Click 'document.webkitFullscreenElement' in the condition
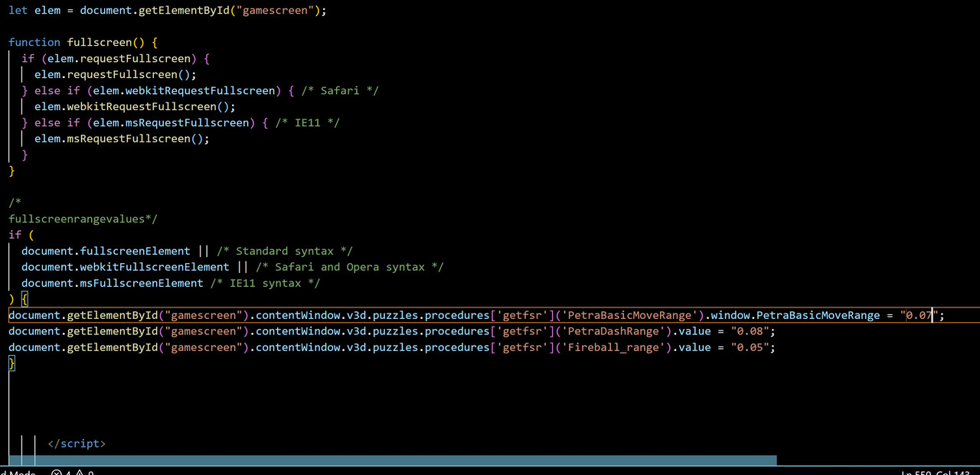 pyautogui.click(x=126, y=267)
